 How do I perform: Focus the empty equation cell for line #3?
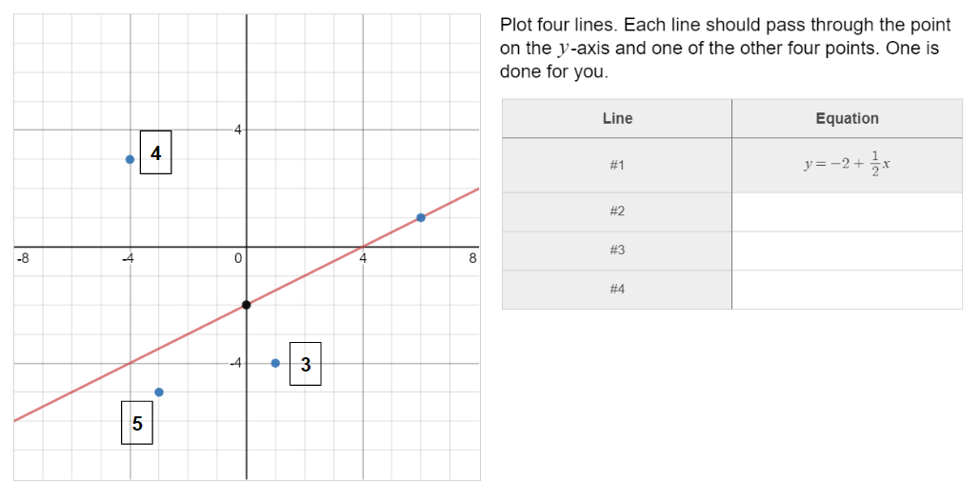click(x=847, y=251)
